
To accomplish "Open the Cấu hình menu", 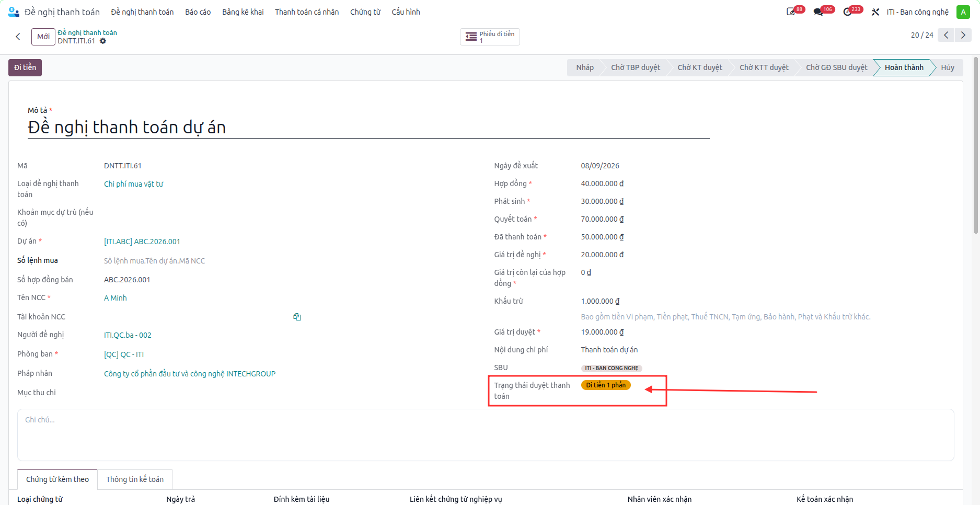I will [406, 12].
